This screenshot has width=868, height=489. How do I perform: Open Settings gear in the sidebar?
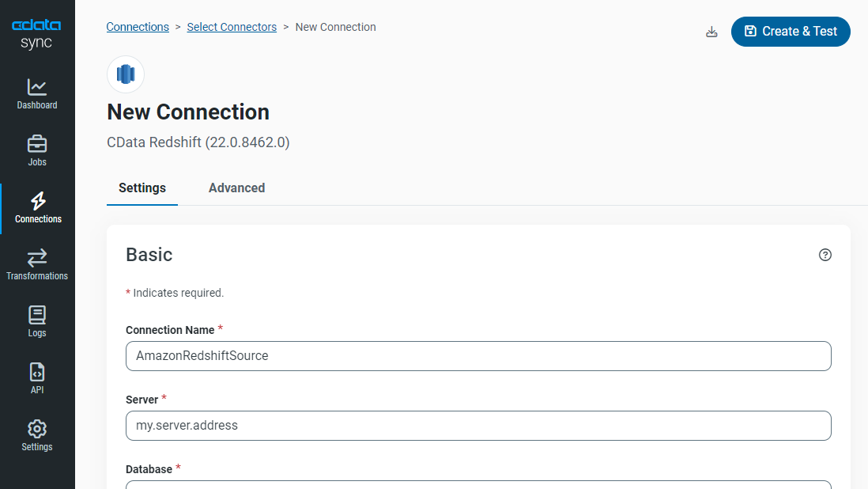tap(37, 435)
